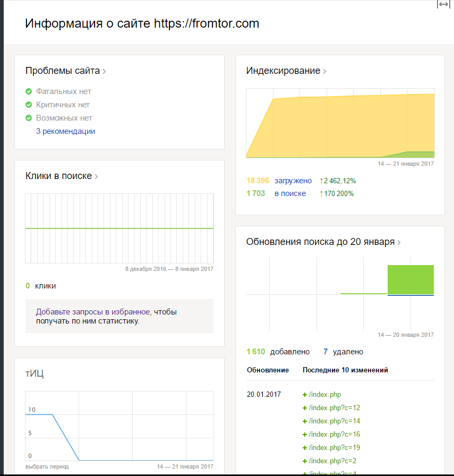Click the загружено link
Image resolution: width=454 pixels, height=476 pixels.
(x=293, y=181)
